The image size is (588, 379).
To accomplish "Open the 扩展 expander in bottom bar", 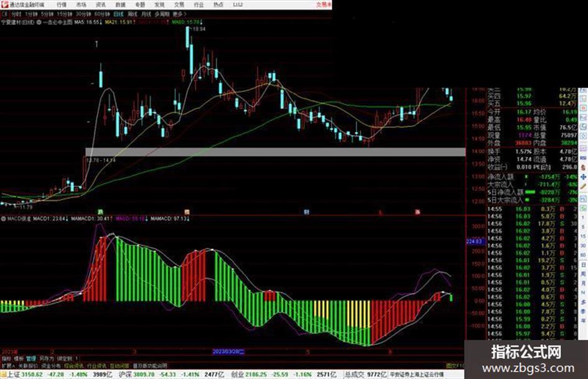I will pos(8,365).
